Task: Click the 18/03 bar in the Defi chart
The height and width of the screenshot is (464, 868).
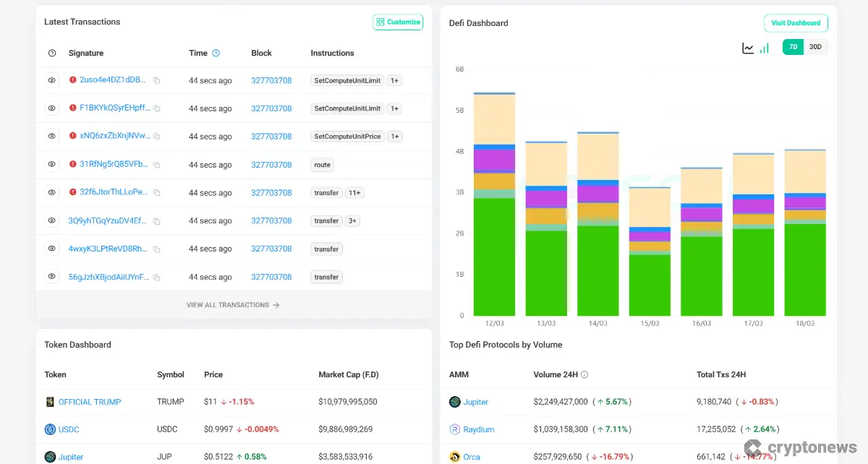Action: [805, 233]
